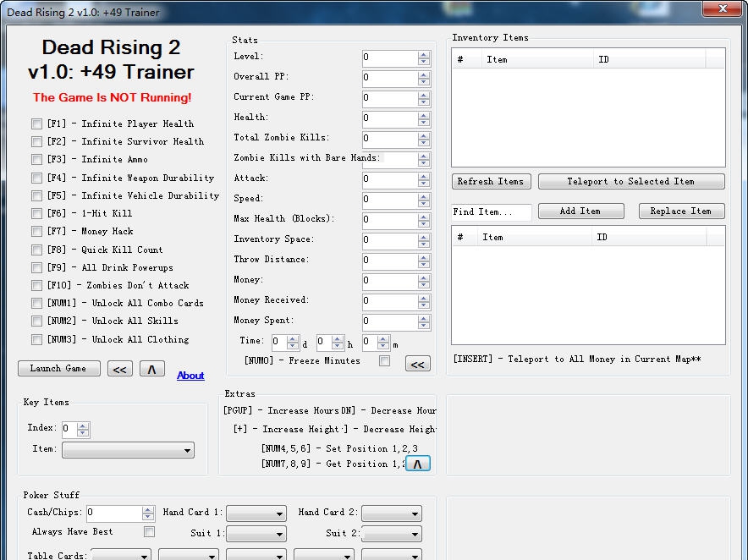Click the Launch Game button
748x560 pixels.
click(58, 369)
